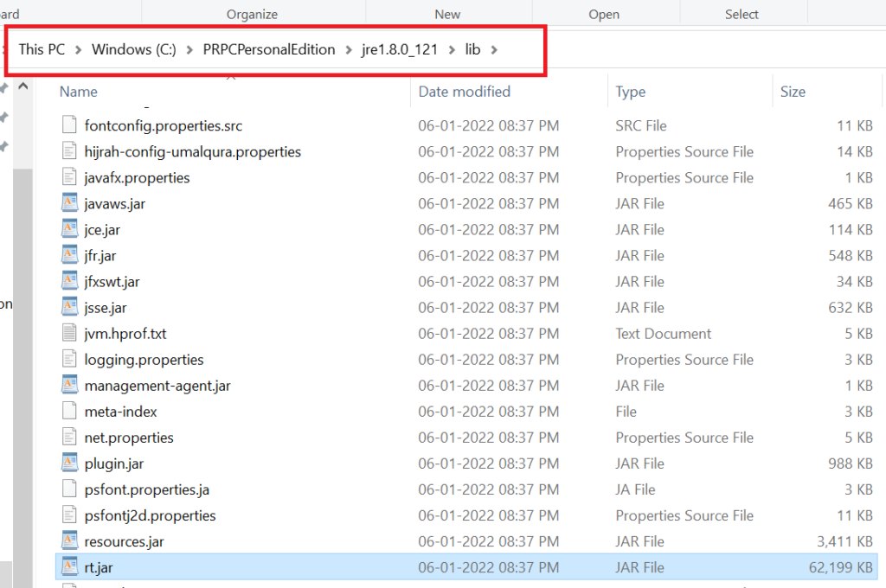The width and height of the screenshot is (886, 588).
Task: Sort files by the Size column
Action: 793,92
